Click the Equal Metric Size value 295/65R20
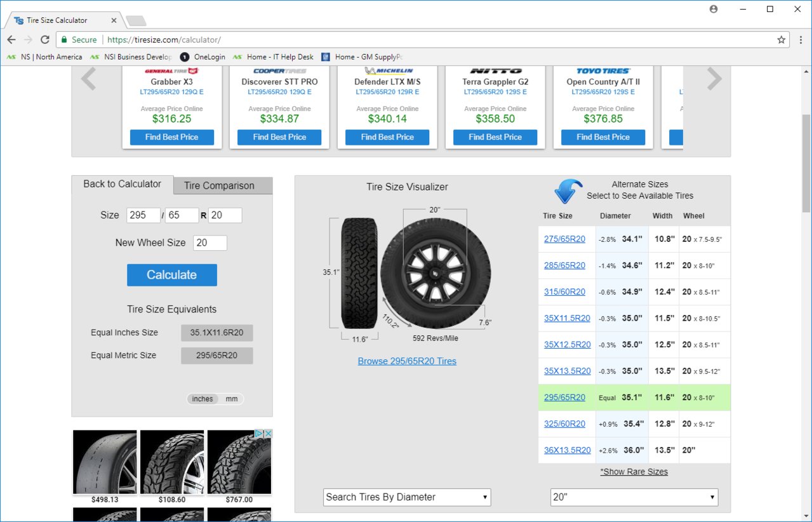812x522 pixels. click(x=217, y=356)
